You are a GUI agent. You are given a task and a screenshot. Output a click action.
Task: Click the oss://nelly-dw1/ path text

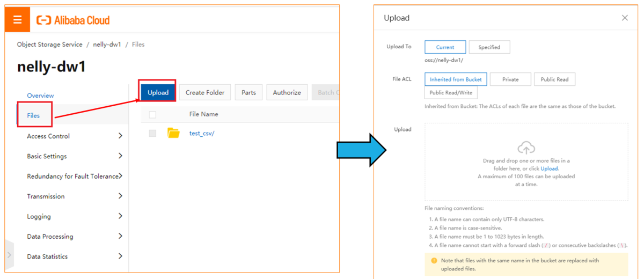[444, 60]
